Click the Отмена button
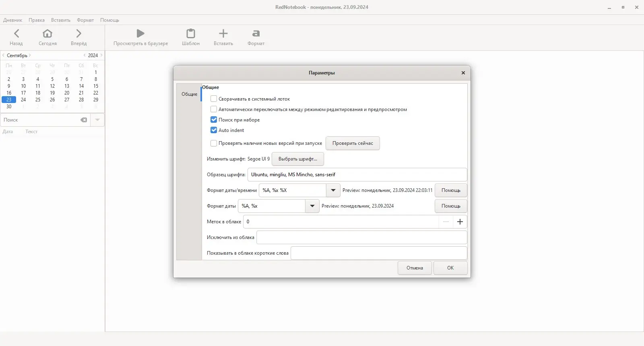The height and width of the screenshot is (346, 644). tap(415, 268)
